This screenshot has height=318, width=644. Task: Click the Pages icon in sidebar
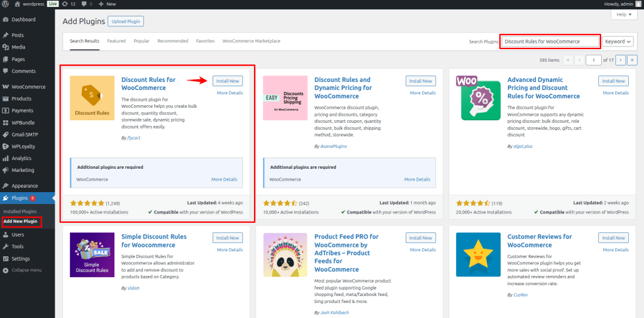tap(6, 59)
